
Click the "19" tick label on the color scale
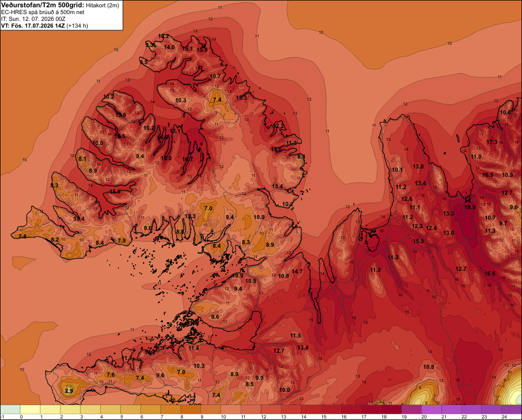[404, 417]
